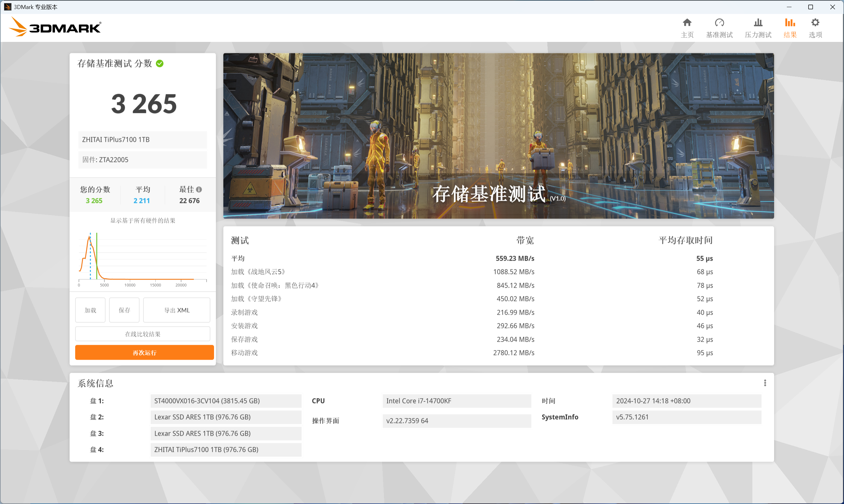The height and width of the screenshot is (504, 844).
Task: Click the 平均 bandwidth 559.23 MB/s
Action: click(x=515, y=259)
